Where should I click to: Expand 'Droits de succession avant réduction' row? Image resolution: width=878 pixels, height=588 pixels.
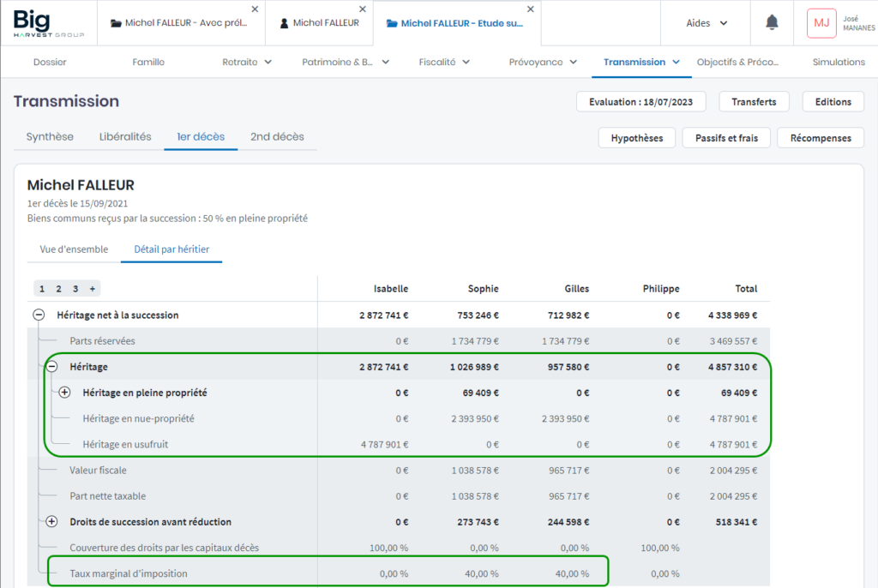point(51,522)
